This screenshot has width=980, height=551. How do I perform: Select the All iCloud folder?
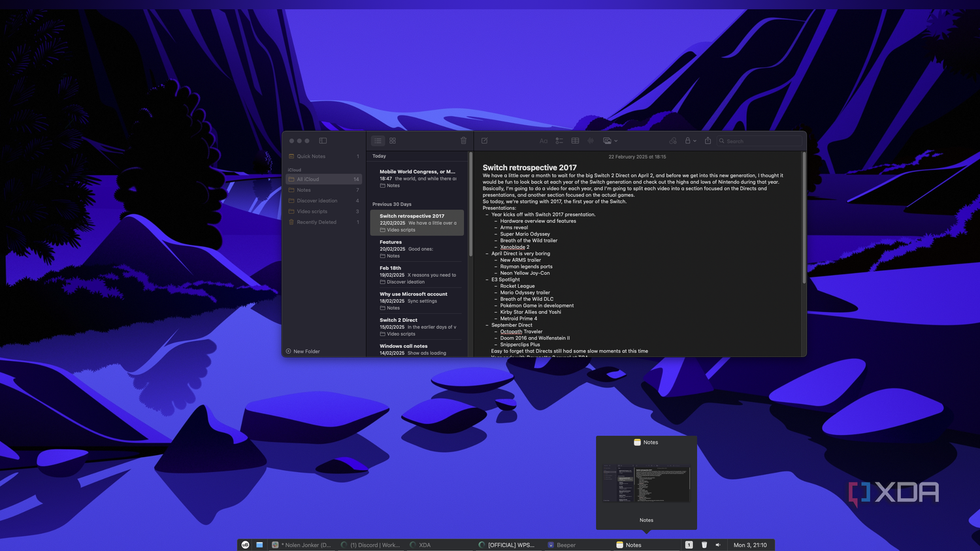coord(323,179)
